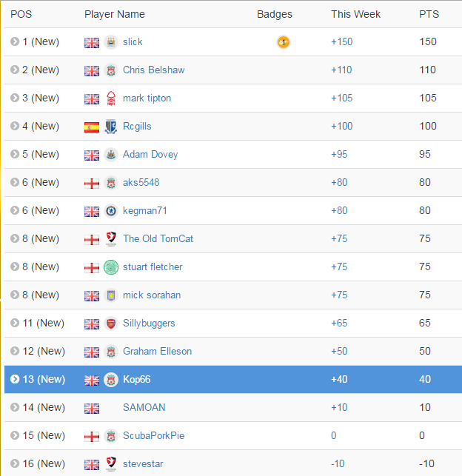The image size is (462, 476).
Task: Click the England flag in aks5548's row
Action: 92,184
